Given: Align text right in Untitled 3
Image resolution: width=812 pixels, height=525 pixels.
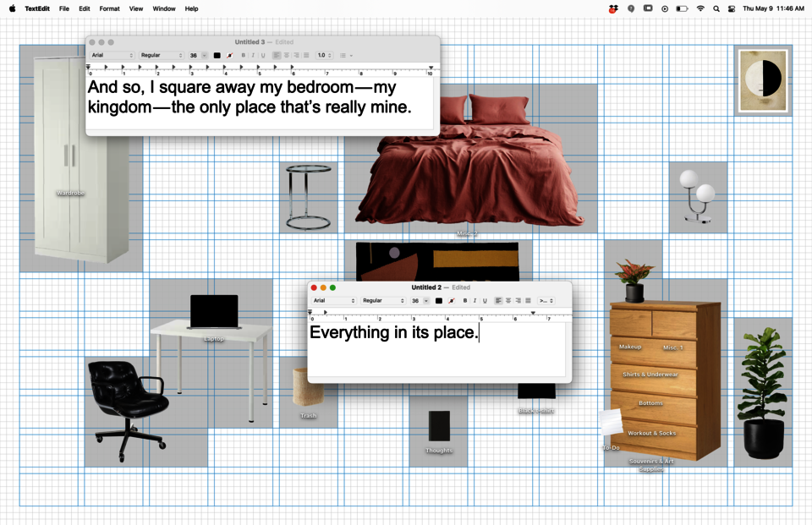Looking at the screenshot, I should [x=296, y=55].
